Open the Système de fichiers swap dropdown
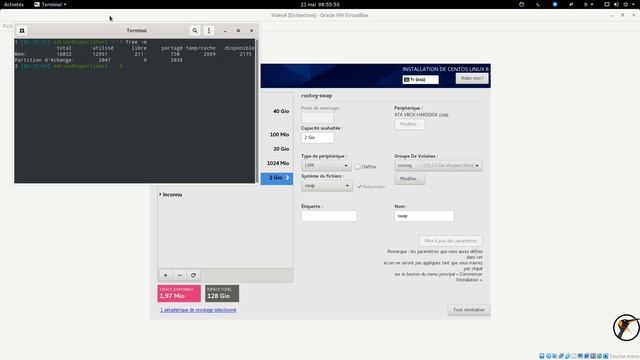Viewport: 640px width, 360px height. pyautogui.click(x=327, y=186)
